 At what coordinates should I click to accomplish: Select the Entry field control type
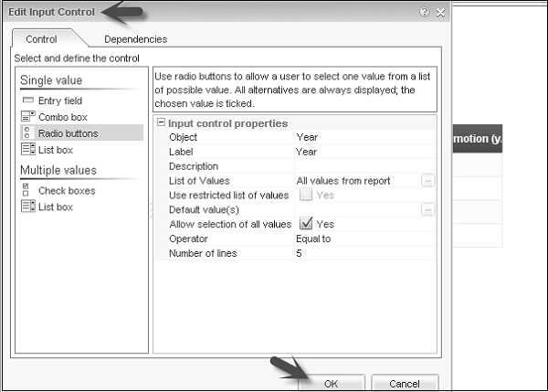pyautogui.click(x=60, y=101)
